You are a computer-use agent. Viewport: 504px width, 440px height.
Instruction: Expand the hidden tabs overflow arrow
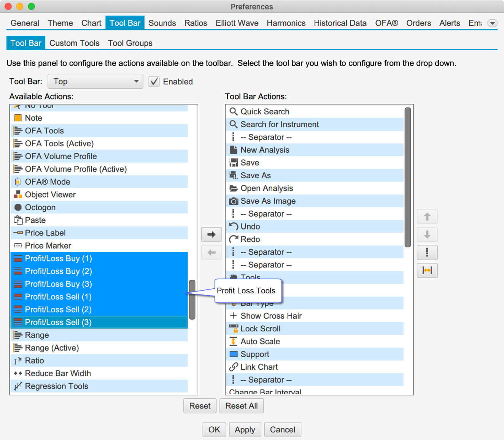tap(492, 23)
